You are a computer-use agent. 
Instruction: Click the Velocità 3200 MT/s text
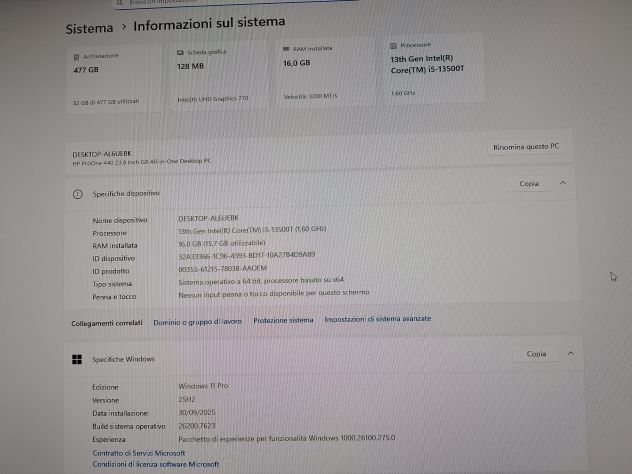pyautogui.click(x=310, y=96)
